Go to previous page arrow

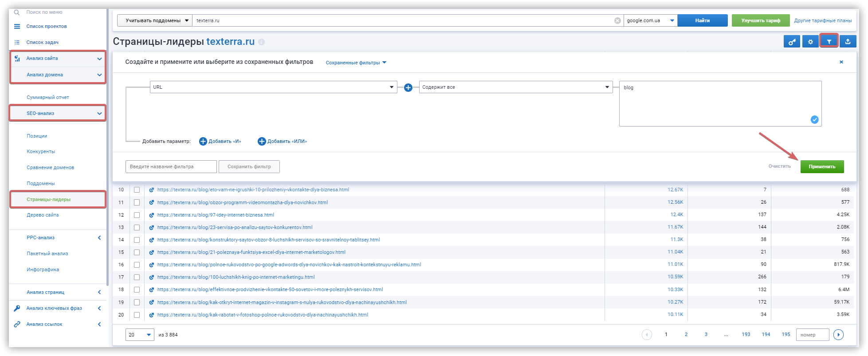pyautogui.click(x=647, y=335)
